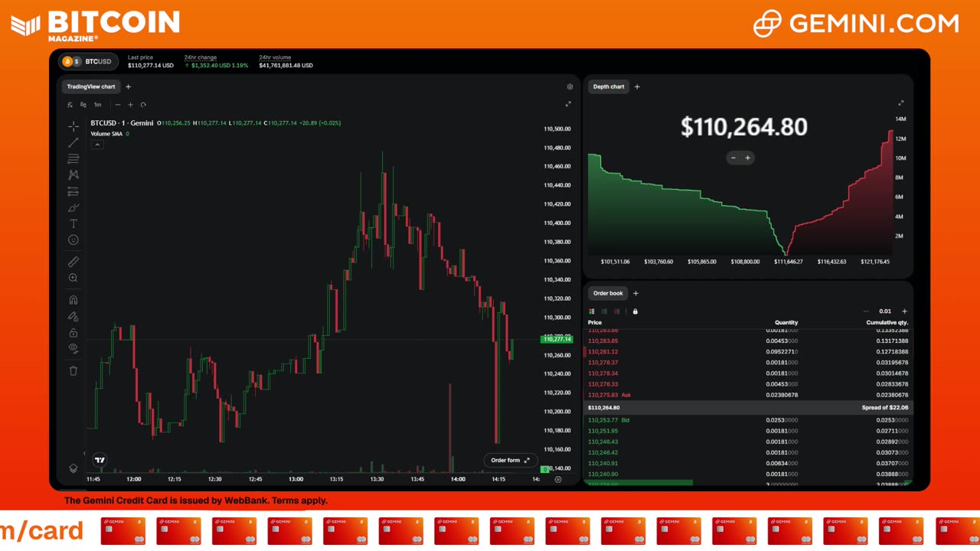This screenshot has width=980, height=551.
Task: Open the chart patterns tool
Action: tap(73, 175)
